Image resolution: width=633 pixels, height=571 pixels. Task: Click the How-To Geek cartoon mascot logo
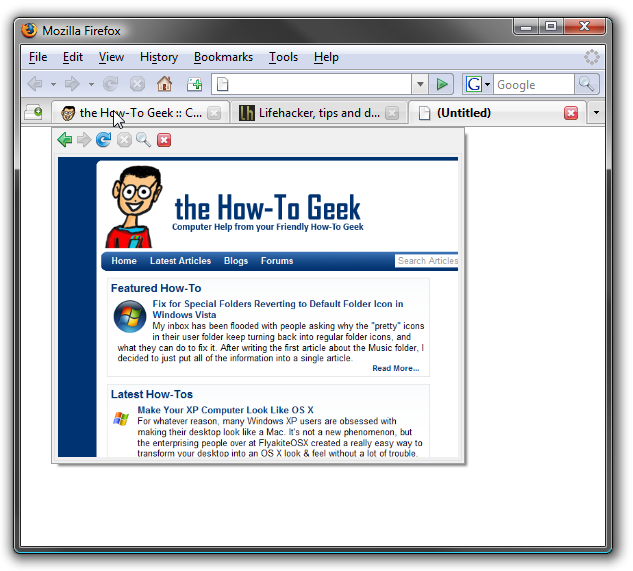[x=133, y=207]
